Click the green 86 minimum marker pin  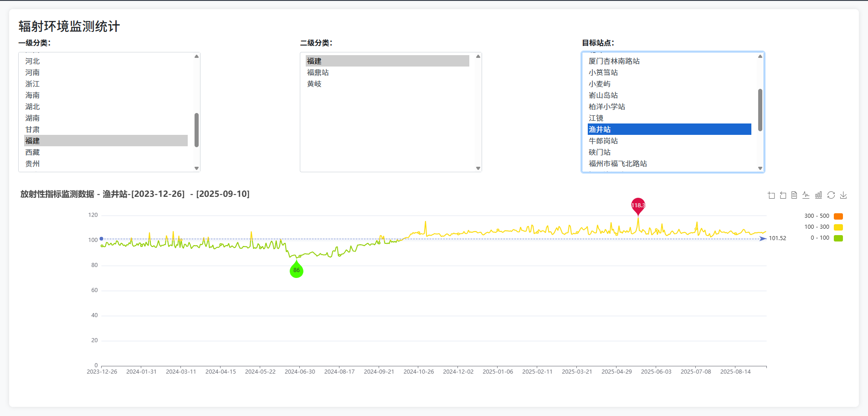tap(297, 270)
